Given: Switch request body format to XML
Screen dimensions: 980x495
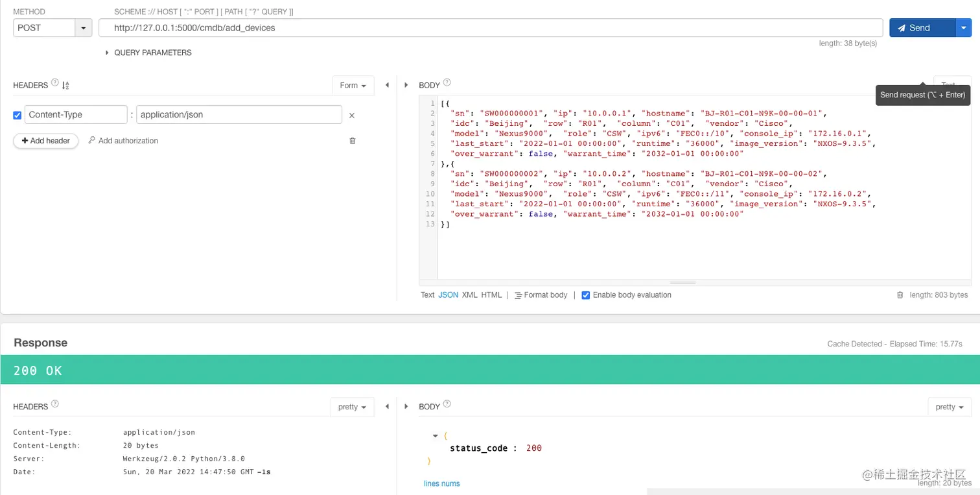Looking at the screenshot, I should (470, 295).
